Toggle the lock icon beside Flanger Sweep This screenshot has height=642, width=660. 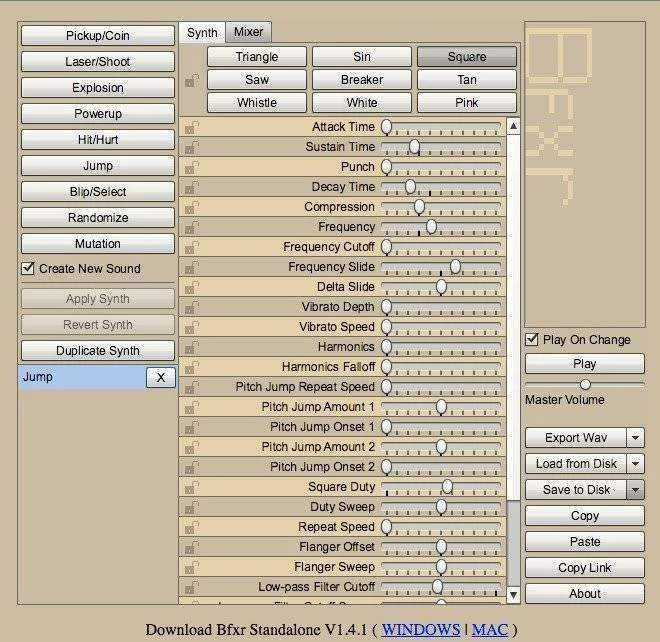click(192, 567)
